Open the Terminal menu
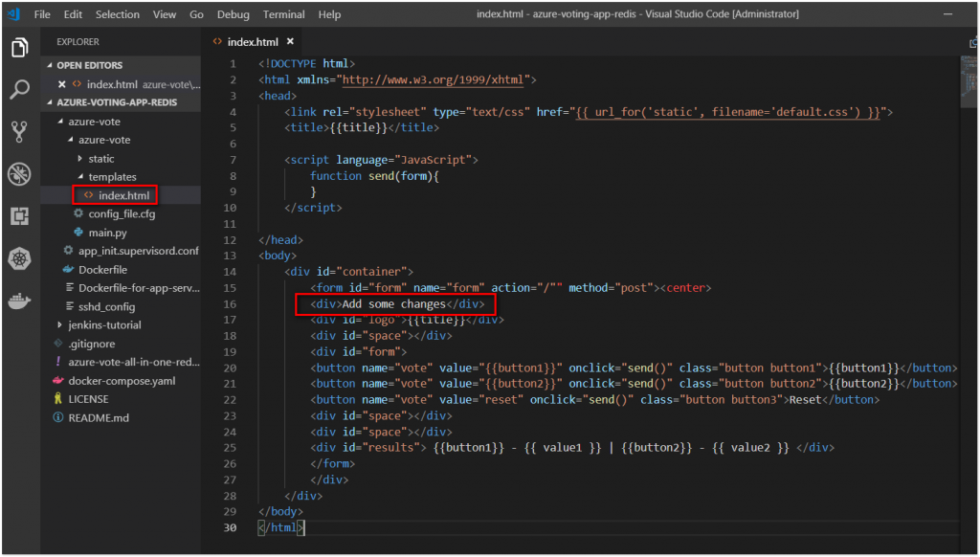The width and height of the screenshot is (980, 557). (283, 13)
